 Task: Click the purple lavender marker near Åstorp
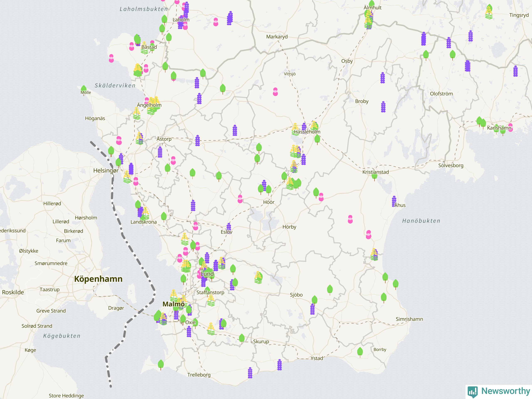pos(160,152)
